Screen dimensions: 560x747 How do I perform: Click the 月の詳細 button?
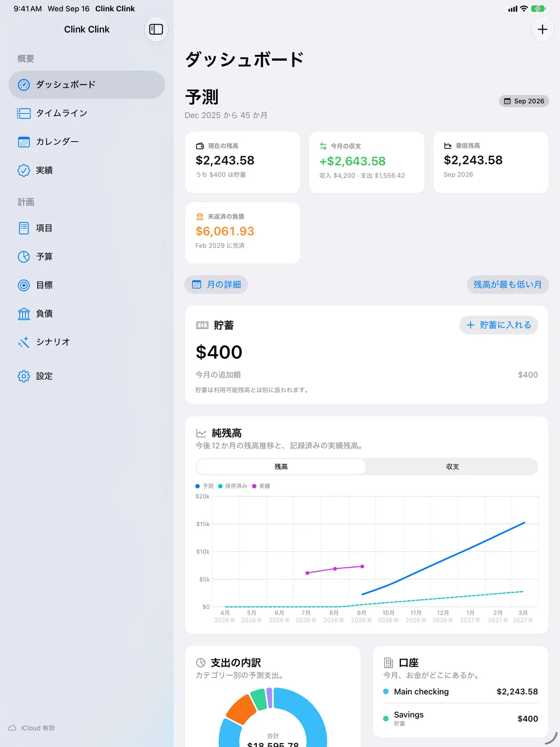(216, 285)
